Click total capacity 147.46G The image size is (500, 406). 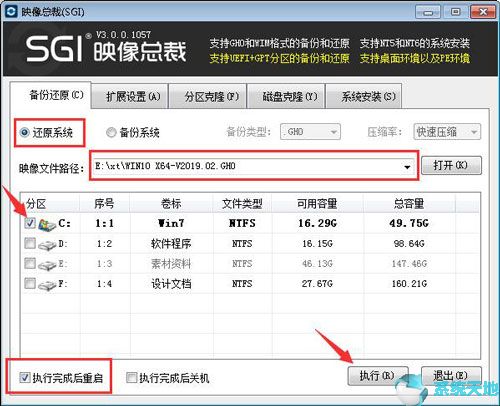409,264
